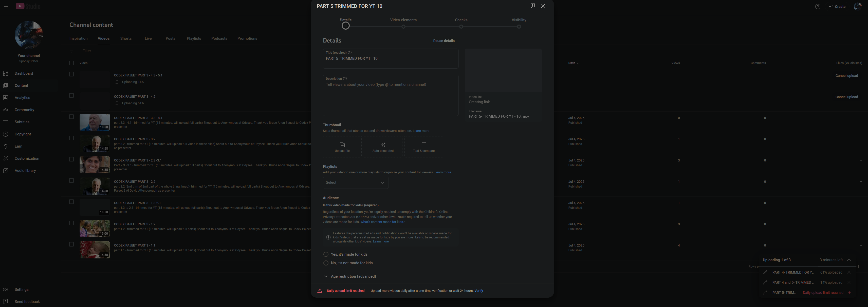Click Send feedback in the sidebar
Screen dimensions: 868x307
coord(27,302)
